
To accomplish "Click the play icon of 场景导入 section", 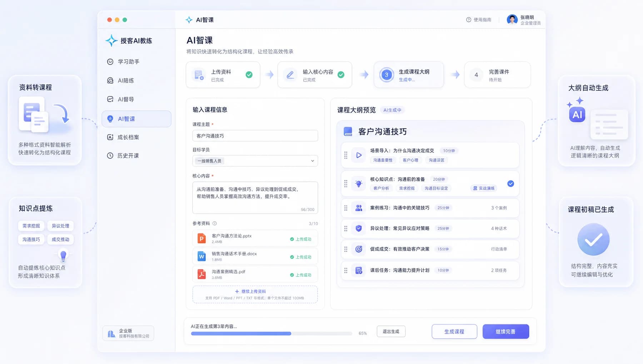I will pos(359,155).
